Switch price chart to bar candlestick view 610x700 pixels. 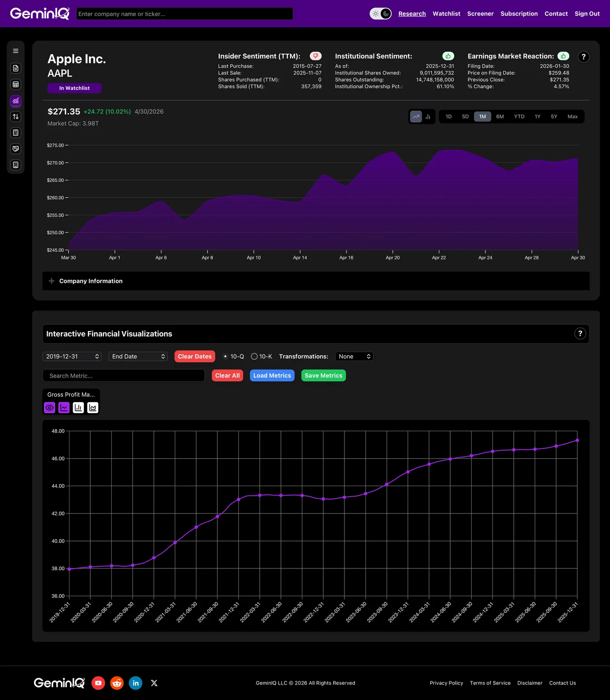pyautogui.click(x=428, y=117)
